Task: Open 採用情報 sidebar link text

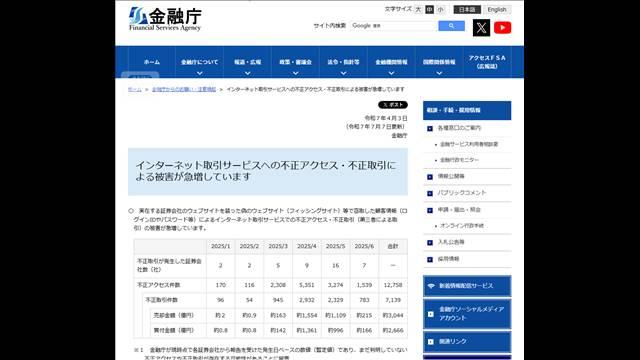Action: coord(448,259)
